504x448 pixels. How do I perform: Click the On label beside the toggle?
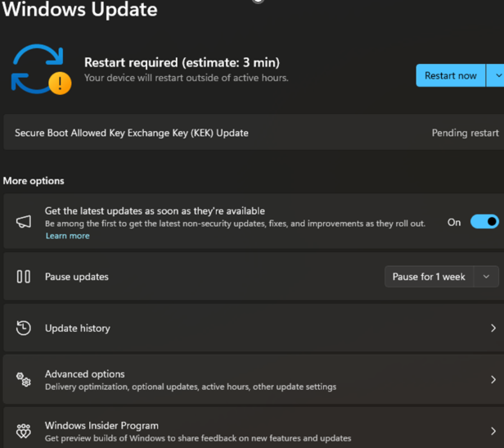click(x=454, y=222)
